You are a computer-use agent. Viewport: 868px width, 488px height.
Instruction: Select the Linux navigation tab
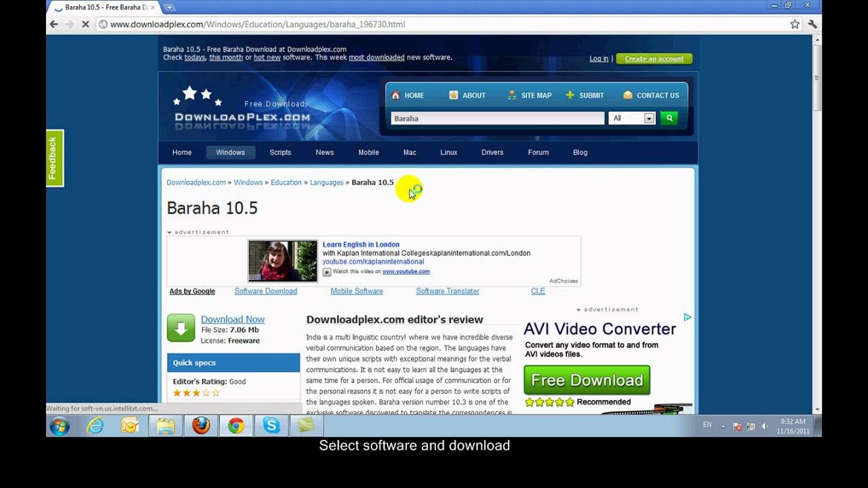coord(449,152)
